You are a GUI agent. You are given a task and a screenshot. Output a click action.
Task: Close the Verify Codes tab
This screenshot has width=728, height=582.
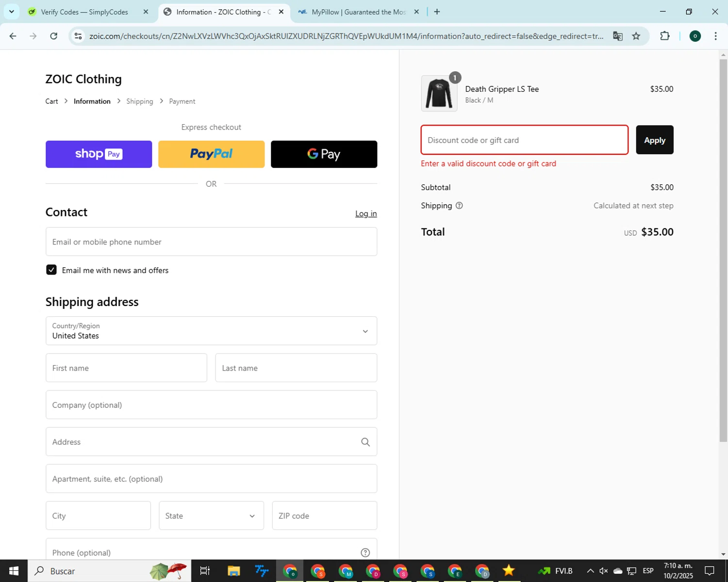tap(146, 12)
